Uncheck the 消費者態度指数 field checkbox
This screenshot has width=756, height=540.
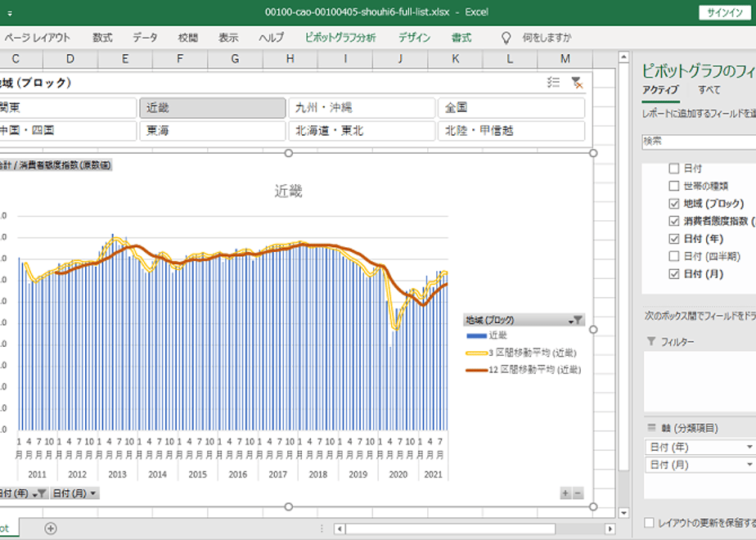[674, 221]
